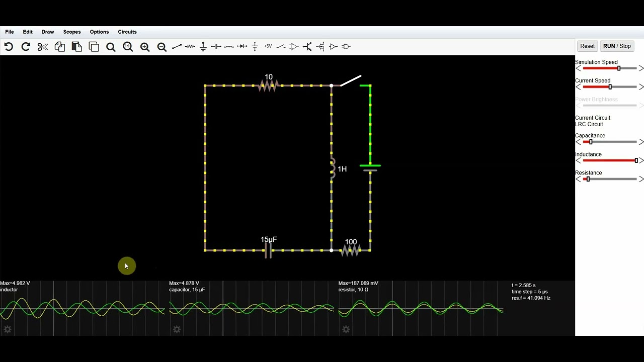This screenshot has height=362, width=644.
Task: Open the File menu
Action: [x=10, y=32]
